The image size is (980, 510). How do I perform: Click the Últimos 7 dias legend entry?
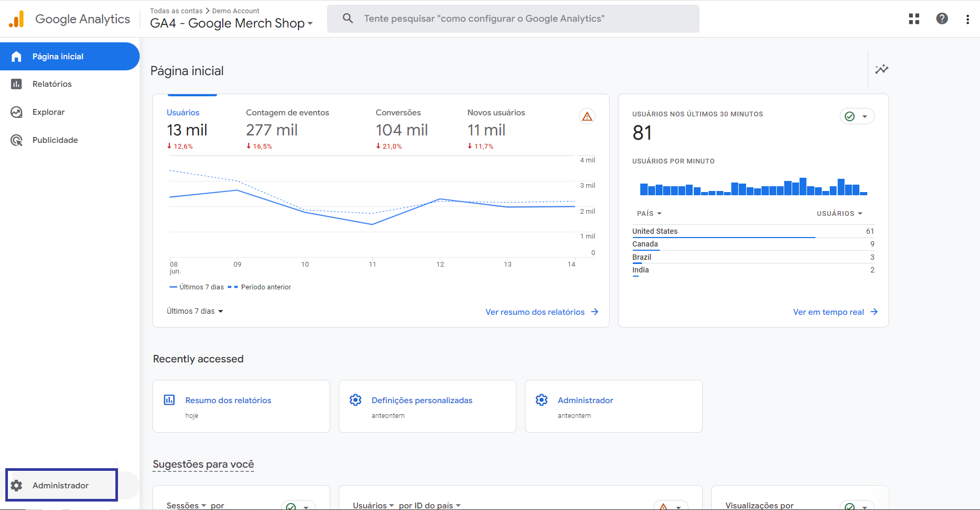click(196, 287)
